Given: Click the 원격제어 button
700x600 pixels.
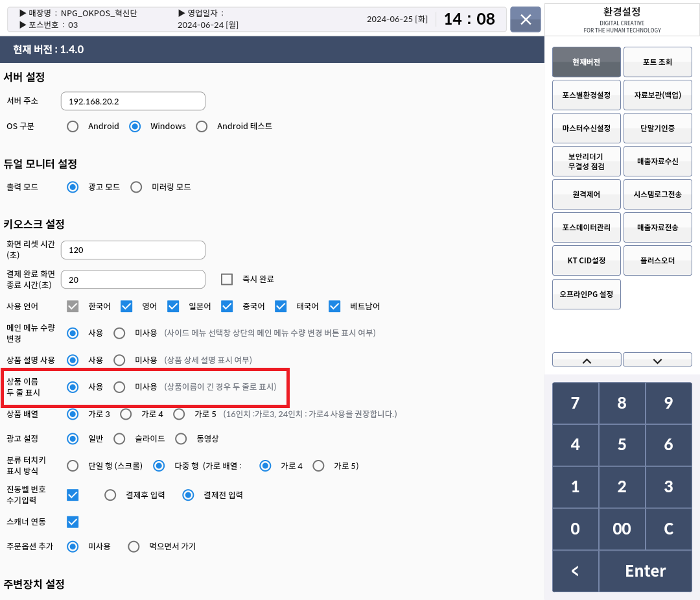Looking at the screenshot, I should pos(587,195).
